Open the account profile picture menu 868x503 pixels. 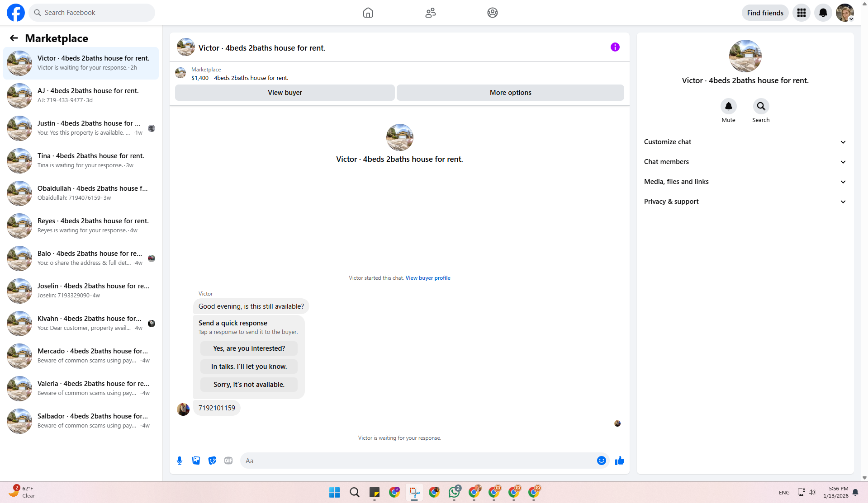pos(845,13)
